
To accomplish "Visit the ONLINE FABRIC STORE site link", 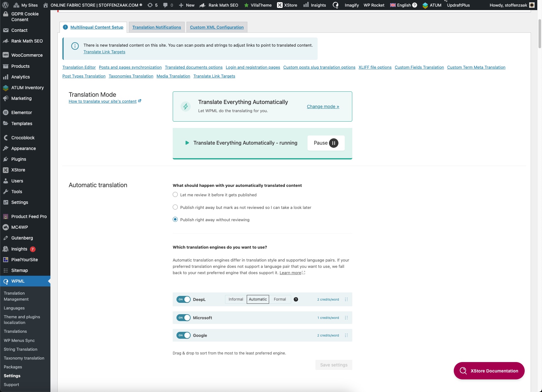I will pyautogui.click(x=92, y=5).
